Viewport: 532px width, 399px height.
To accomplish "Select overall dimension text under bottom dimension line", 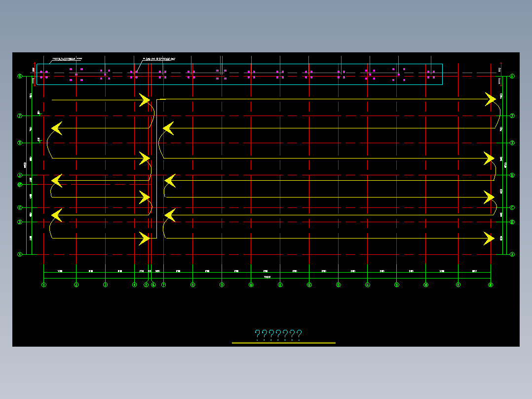I will 267,277.
